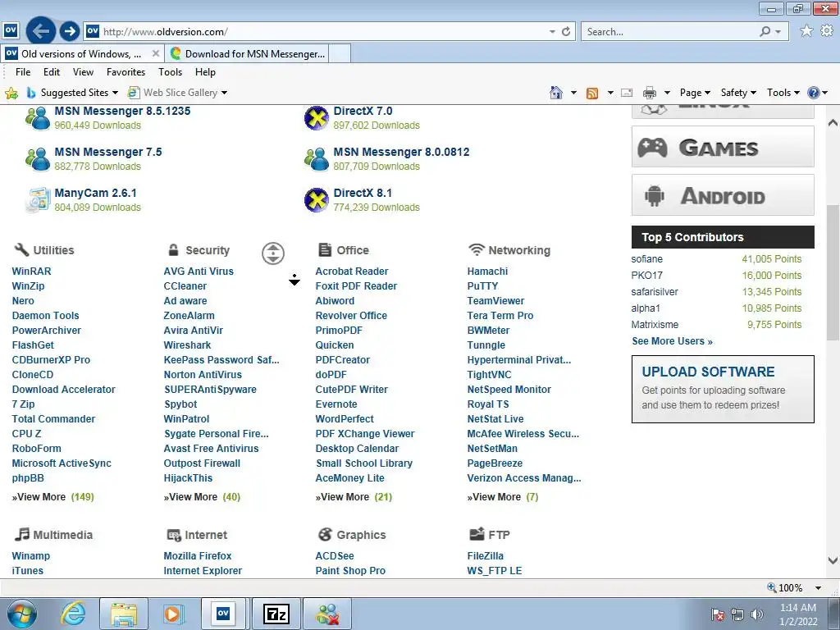This screenshot has height=630, width=840.
Task: Open the PuTTY link under Networking
Action: (x=482, y=286)
